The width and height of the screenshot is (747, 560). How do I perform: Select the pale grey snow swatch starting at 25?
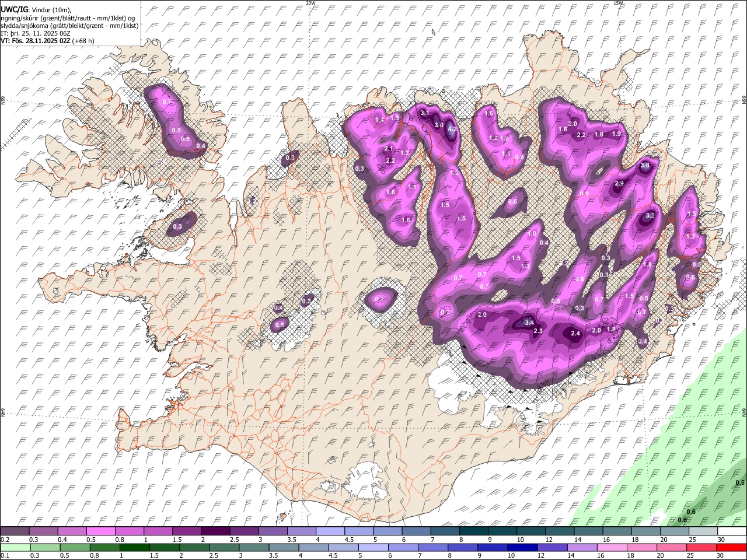(x=703, y=531)
